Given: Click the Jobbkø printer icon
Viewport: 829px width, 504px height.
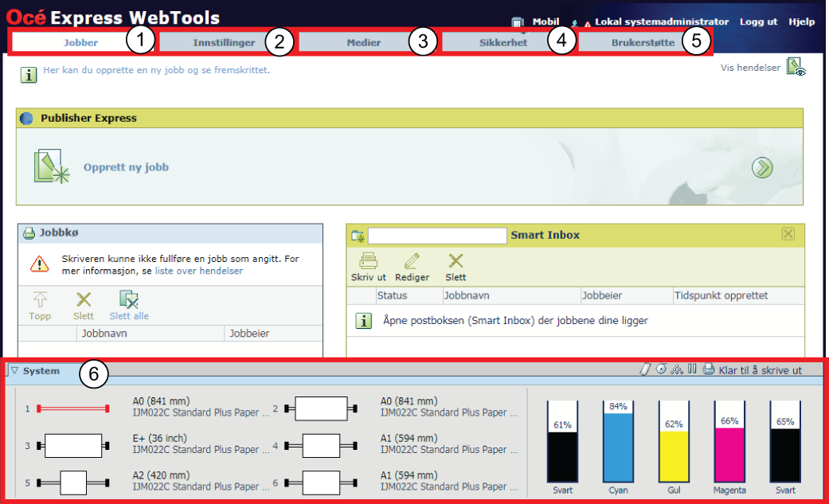Looking at the screenshot, I should [29, 233].
